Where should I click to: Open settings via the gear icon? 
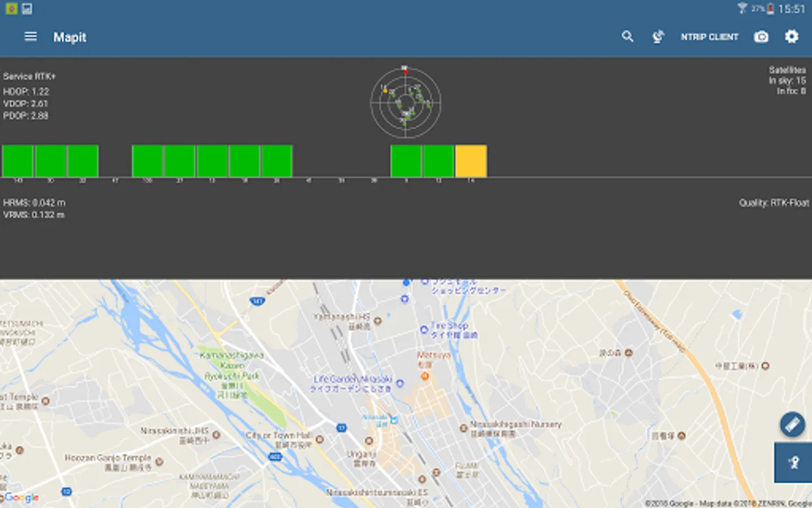(x=792, y=37)
